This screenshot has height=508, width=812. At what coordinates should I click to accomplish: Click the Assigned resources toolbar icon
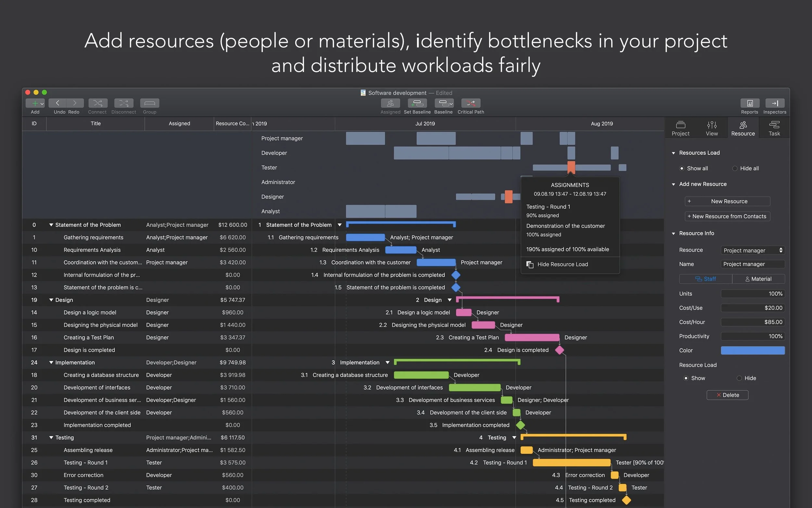[390, 103]
